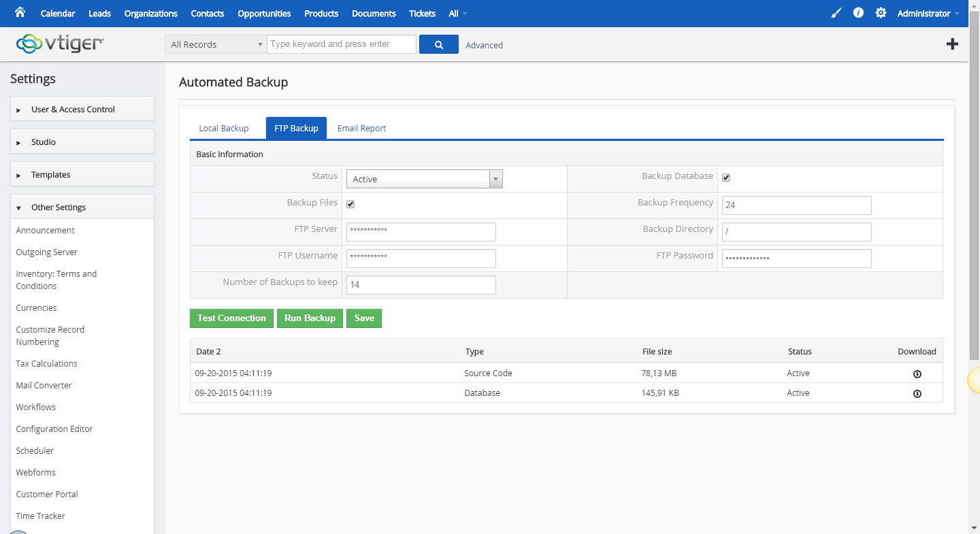Open Customer Portal settings

coord(47,495)
